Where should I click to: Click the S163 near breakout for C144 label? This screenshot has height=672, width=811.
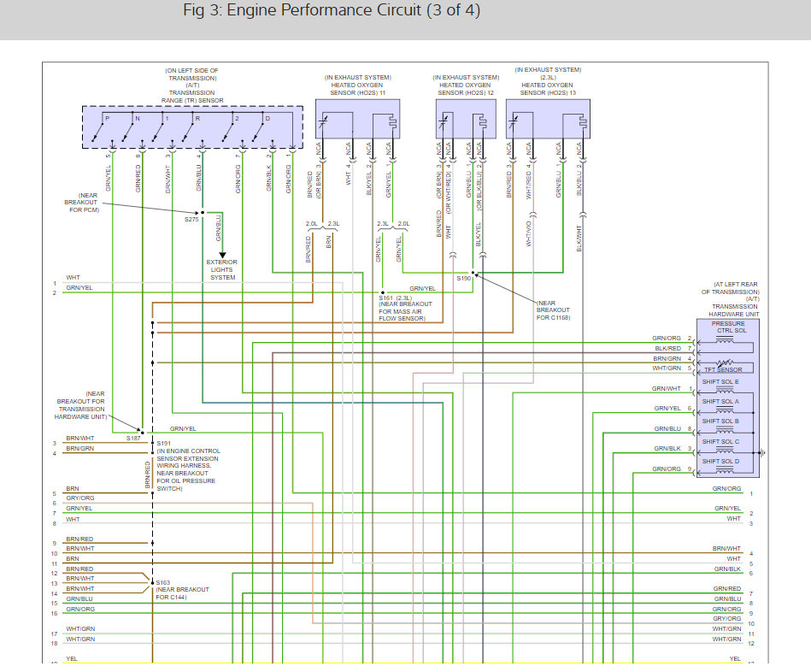pyautogui.click(x=182, y=590)
